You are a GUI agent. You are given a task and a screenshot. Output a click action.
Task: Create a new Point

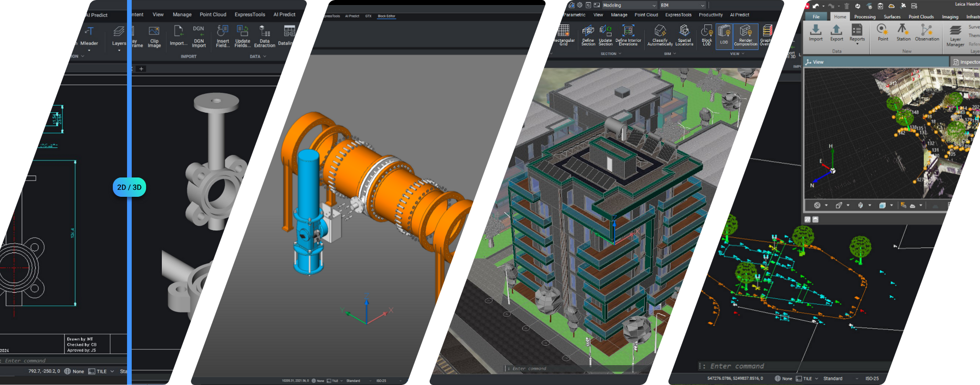click(883, 33)
